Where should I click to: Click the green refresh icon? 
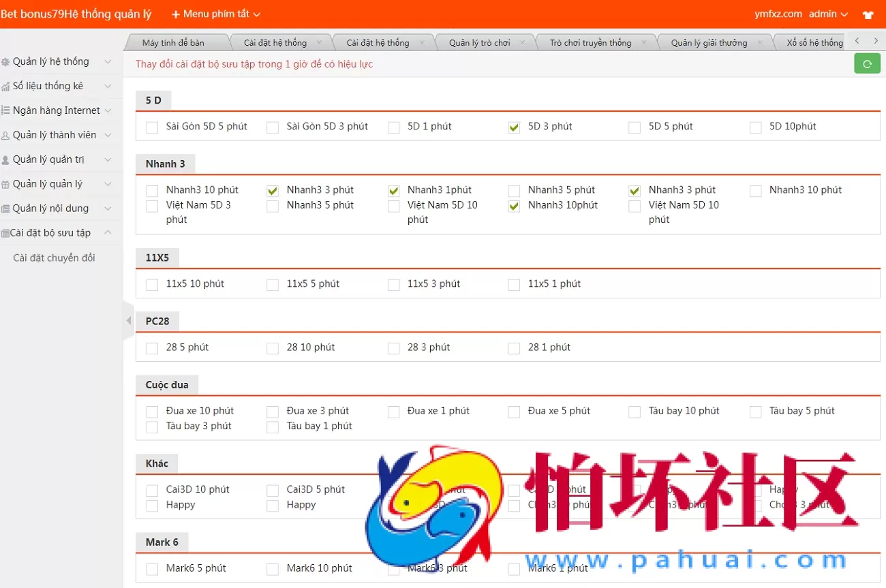[x=867, y=63]
